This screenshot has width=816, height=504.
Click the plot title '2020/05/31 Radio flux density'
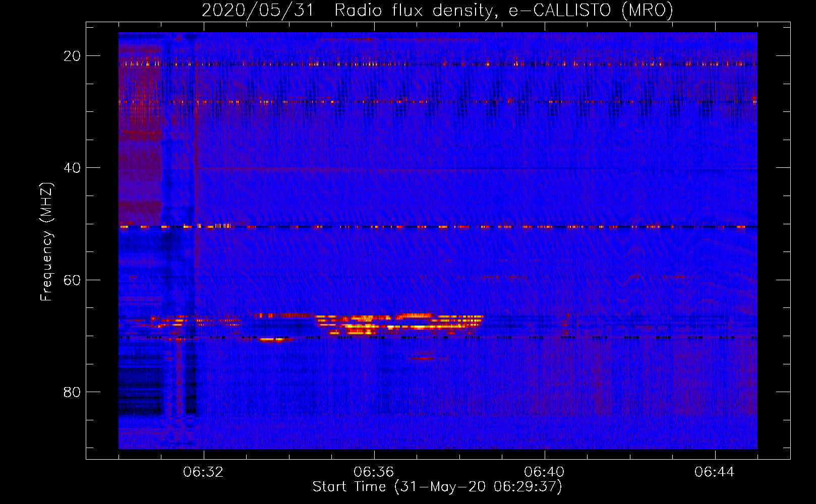[437, 10]
